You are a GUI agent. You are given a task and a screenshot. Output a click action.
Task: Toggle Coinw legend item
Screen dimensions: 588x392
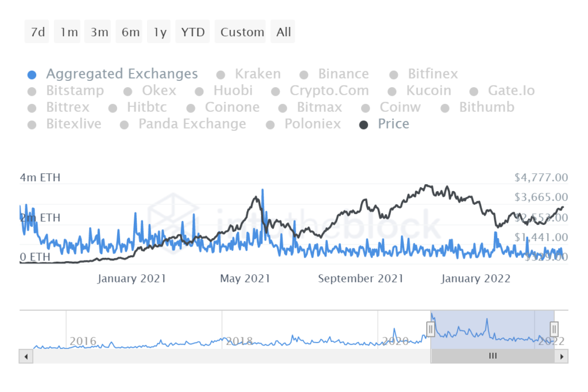click(391, 107)
